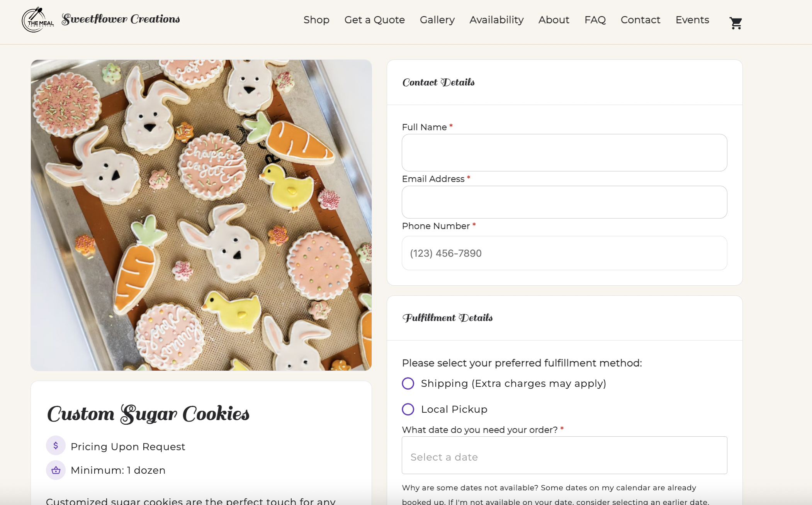
Task: Open the Gallery navigation link
Action: pos(437,20)
